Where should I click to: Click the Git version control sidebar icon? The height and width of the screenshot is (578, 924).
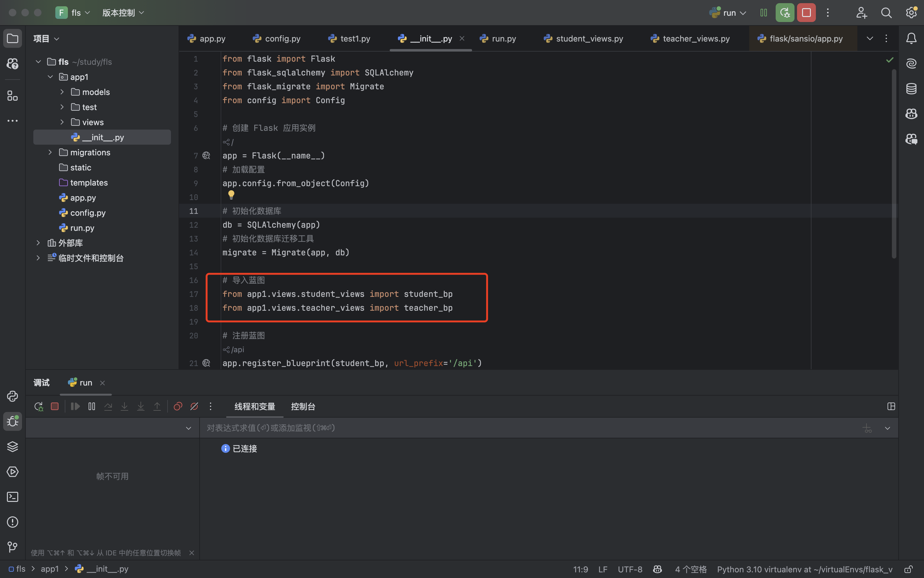point(13,547)
